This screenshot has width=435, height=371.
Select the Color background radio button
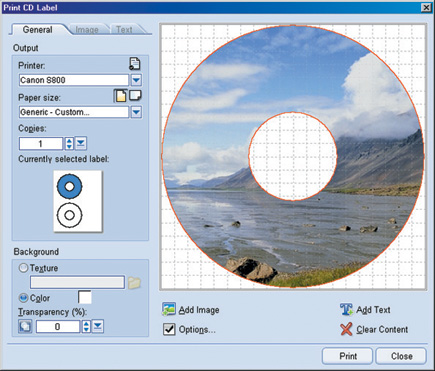(23, 297)
